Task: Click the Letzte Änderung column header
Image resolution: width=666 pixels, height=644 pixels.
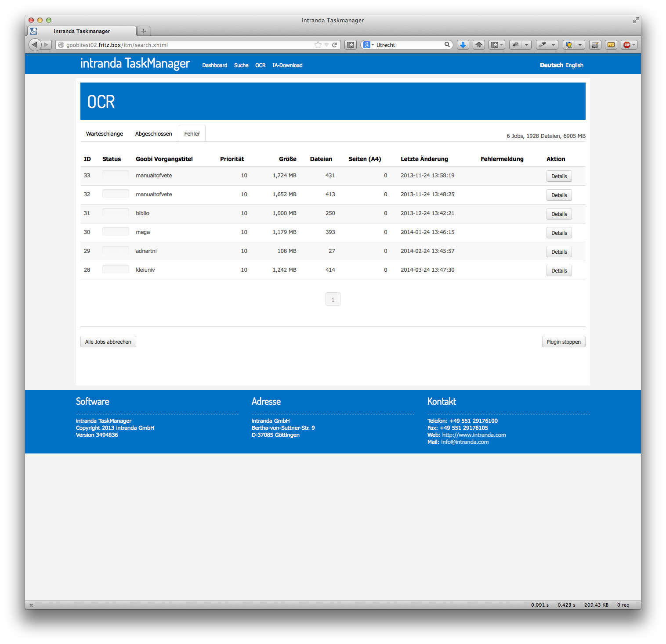Action: tap(424, 159)
